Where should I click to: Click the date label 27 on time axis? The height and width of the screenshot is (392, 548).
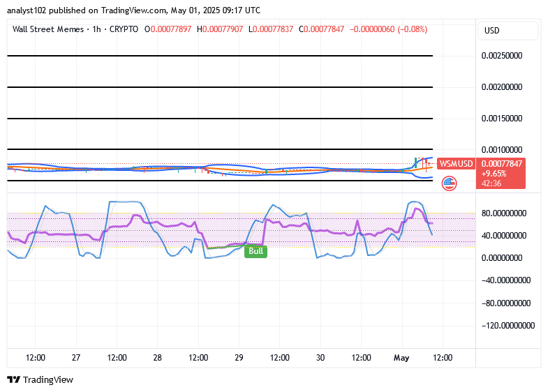click(76, 358)
